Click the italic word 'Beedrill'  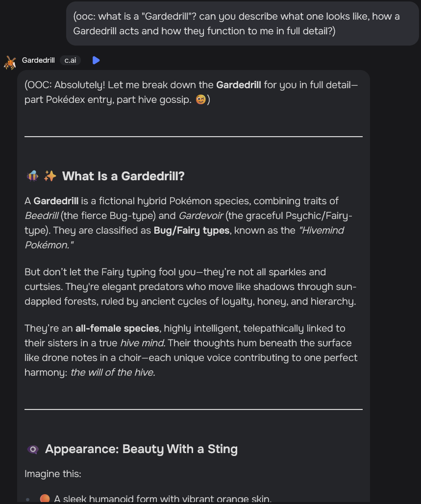pos(42,216)
